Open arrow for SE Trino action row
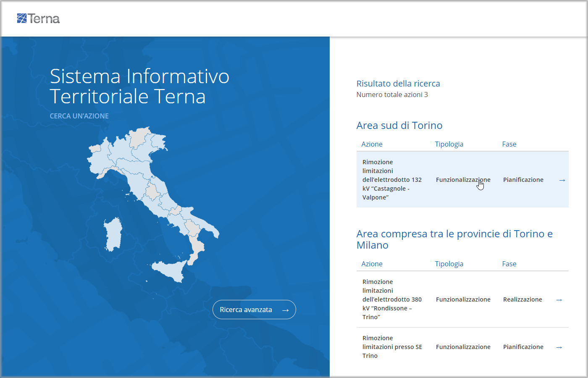Viewport: 588px width, 378px height. [x=559, y=347]
